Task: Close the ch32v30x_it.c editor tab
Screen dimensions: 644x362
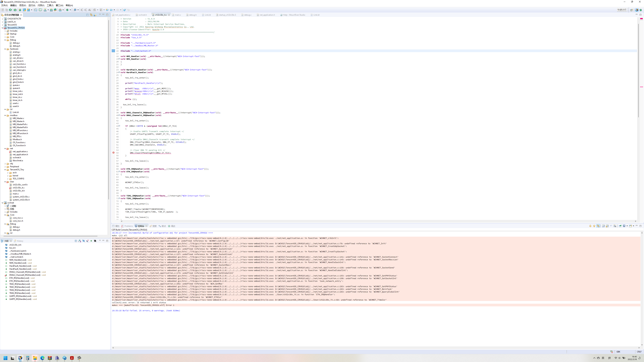Action: point(169,15)
